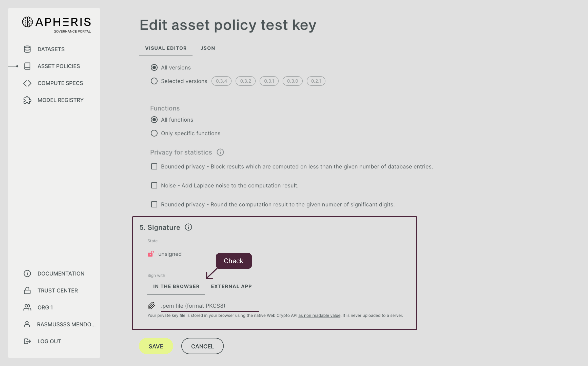Open the Apheris brain logo
This screenshot has height=366, width=588.
[x=27, y=22]
